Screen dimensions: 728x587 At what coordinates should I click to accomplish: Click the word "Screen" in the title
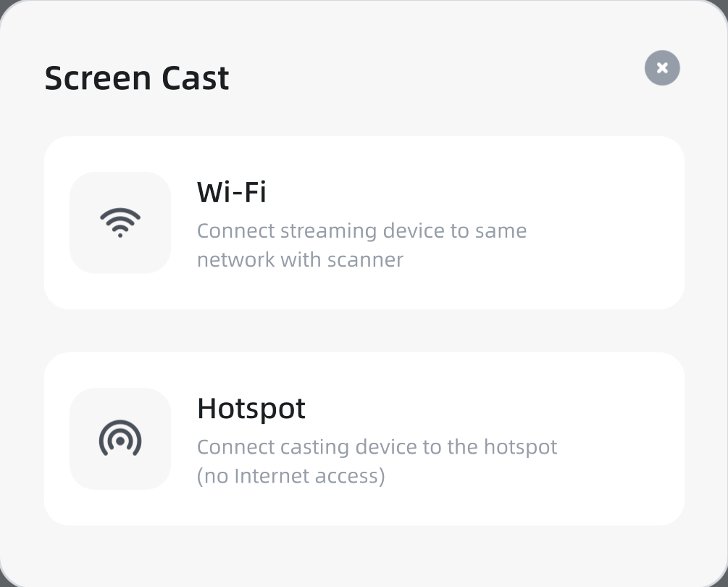[x=97, y=78]
